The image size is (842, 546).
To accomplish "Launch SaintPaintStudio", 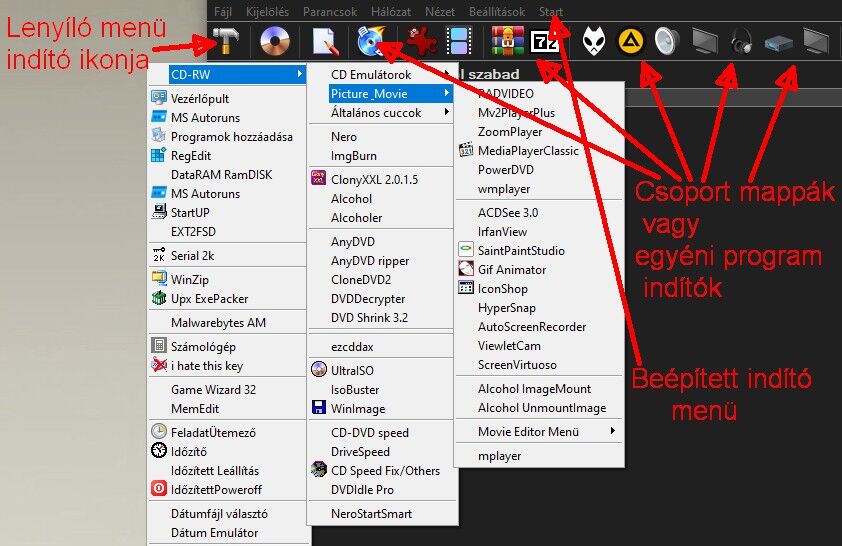I will [x=539, y=251].
